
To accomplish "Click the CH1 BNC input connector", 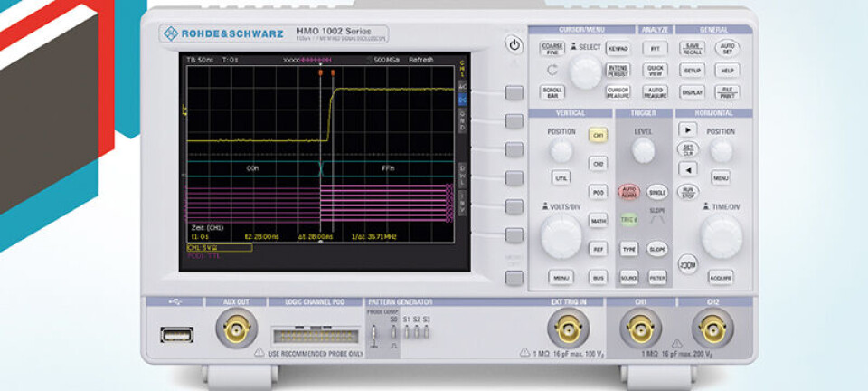I will 640,329.
